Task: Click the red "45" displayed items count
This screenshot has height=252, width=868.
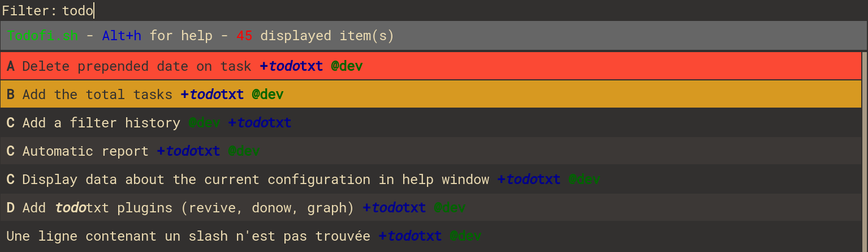Action: 244,36
